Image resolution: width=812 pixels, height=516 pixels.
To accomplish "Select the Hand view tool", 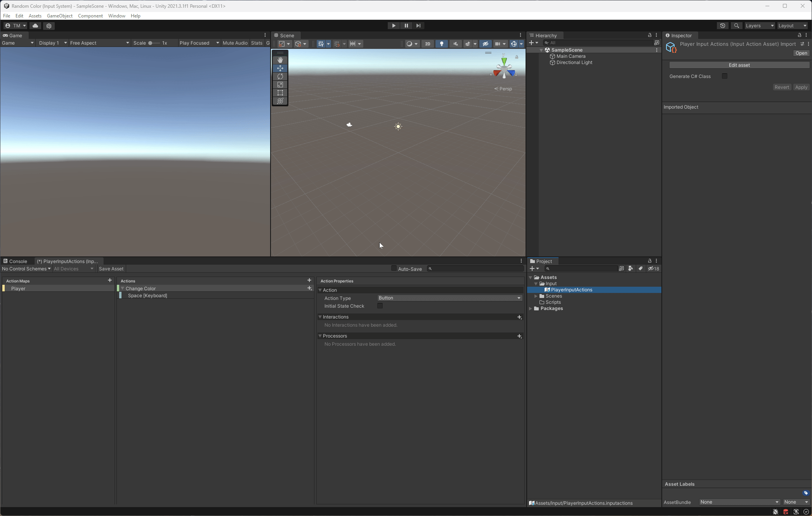I will (280, 60).
